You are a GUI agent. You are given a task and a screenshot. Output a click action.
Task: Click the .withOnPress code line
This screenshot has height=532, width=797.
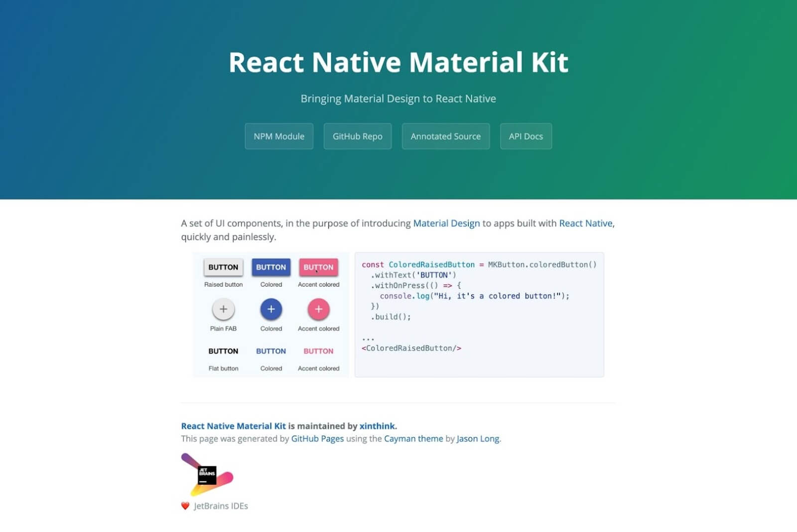[416, 286]
